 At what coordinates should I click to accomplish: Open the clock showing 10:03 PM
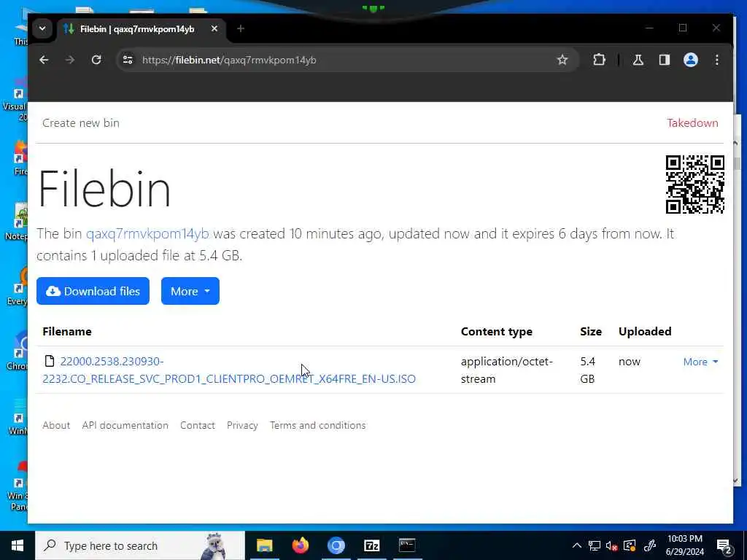coord(685,545)
